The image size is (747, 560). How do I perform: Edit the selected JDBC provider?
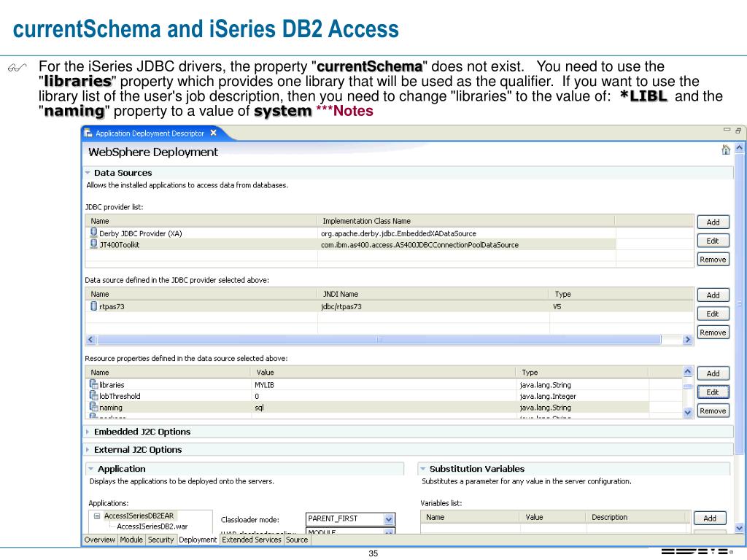pos(713,241)
